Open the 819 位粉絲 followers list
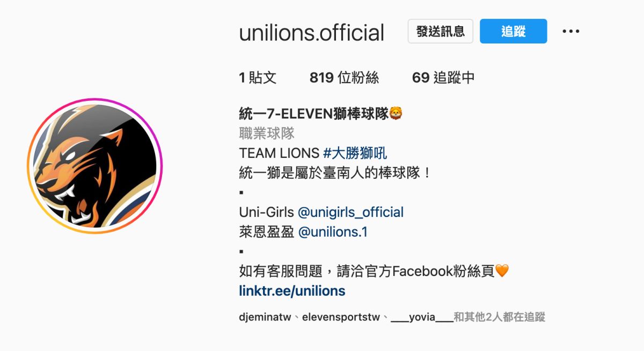Image resolution: width=644 pixels, height=351 pixels. point(344,78)
